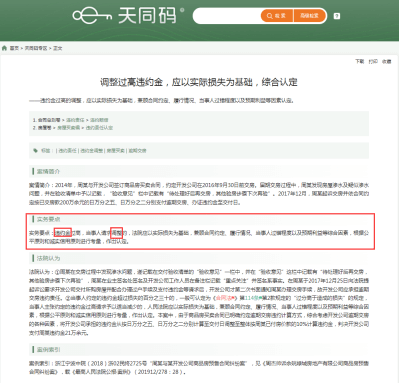Open 天同码专区 breadcrumb link
This screenshot has width=400, height=383.
tap(36, 48)
